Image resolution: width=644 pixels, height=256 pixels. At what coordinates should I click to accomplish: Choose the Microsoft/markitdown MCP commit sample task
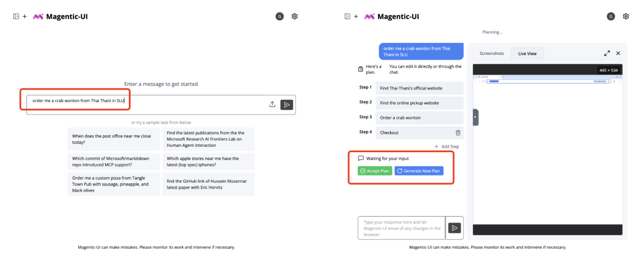coord(114,162)
